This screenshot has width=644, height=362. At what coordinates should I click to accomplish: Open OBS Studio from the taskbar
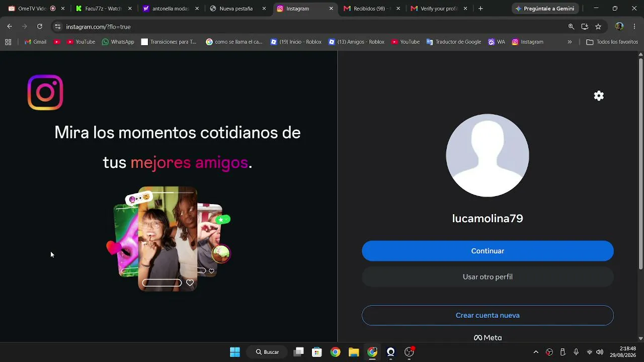click(x=410, y=352)
